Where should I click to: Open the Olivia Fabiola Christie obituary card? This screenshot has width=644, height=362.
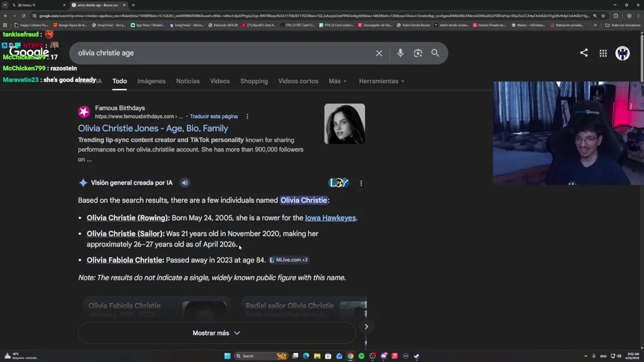tap(156, 309)
